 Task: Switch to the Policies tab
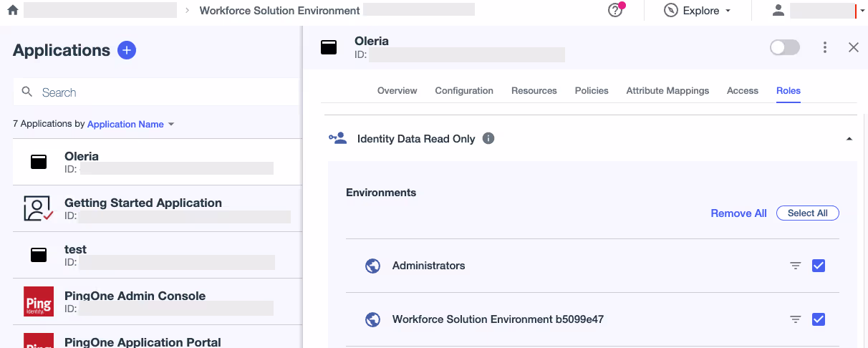pyautogui.click(x=592, y=91)
